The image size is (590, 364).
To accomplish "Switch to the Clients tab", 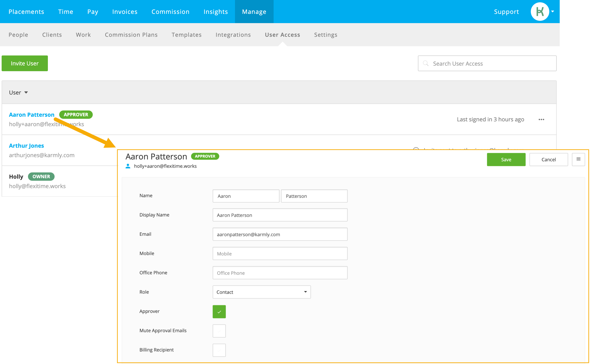I will tap(52, 35).
